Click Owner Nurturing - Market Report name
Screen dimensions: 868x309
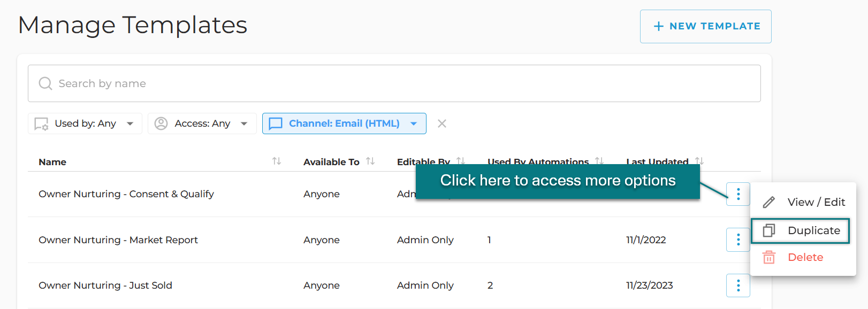(x=118, y=240)
